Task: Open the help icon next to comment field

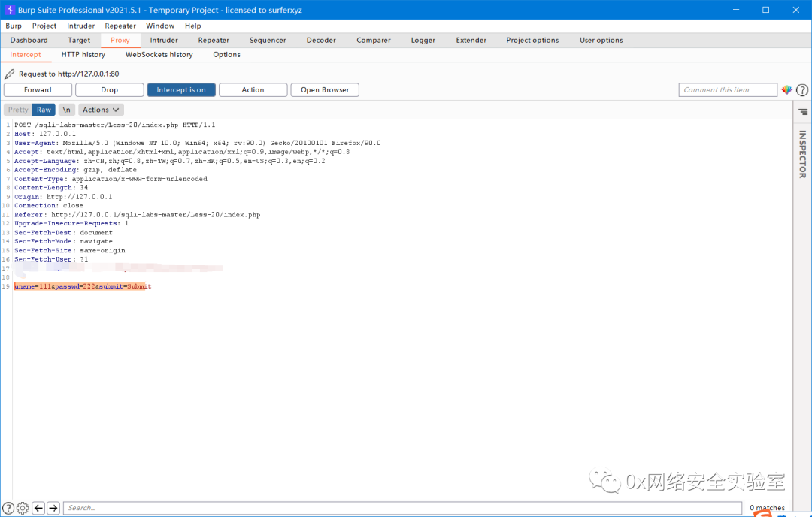Action: pyautogui.click(x=802, y=90)
